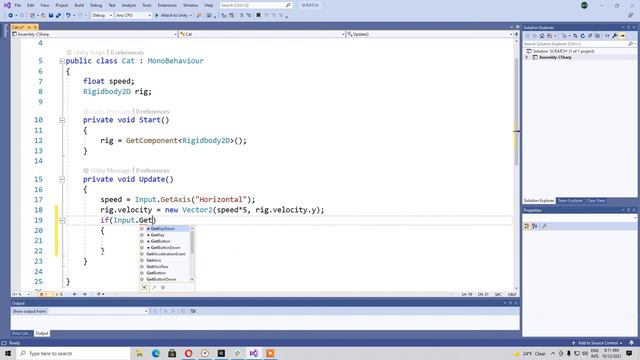Open the Project menu
This screenshot has height=360, width=640.
point(62,5)
